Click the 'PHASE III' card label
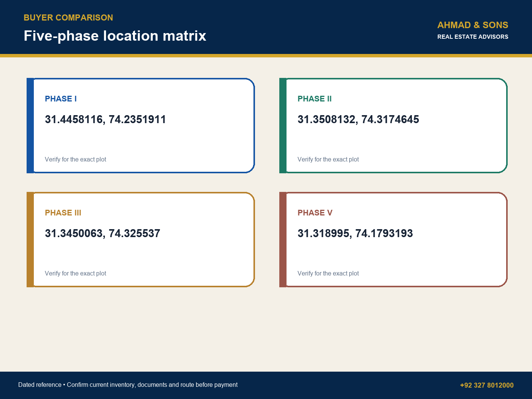 pos(63,213)
